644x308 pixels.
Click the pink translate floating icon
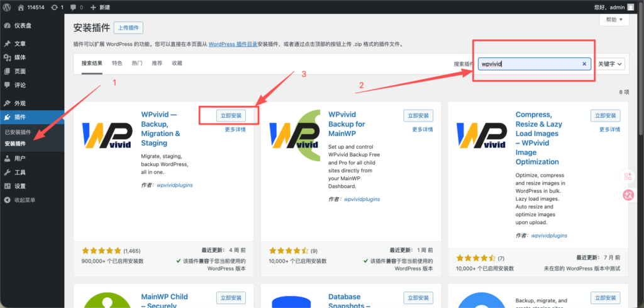[x=628, y=196]
